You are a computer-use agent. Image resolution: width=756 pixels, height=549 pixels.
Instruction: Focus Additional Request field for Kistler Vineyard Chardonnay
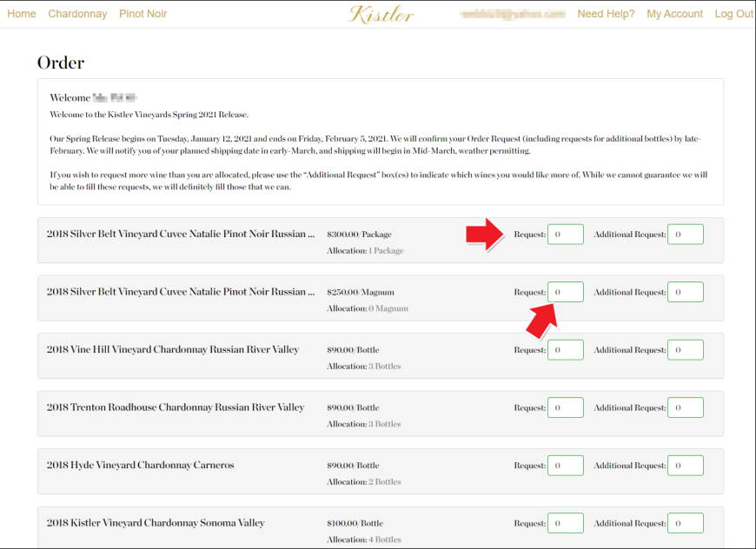(x=685, y=524)
